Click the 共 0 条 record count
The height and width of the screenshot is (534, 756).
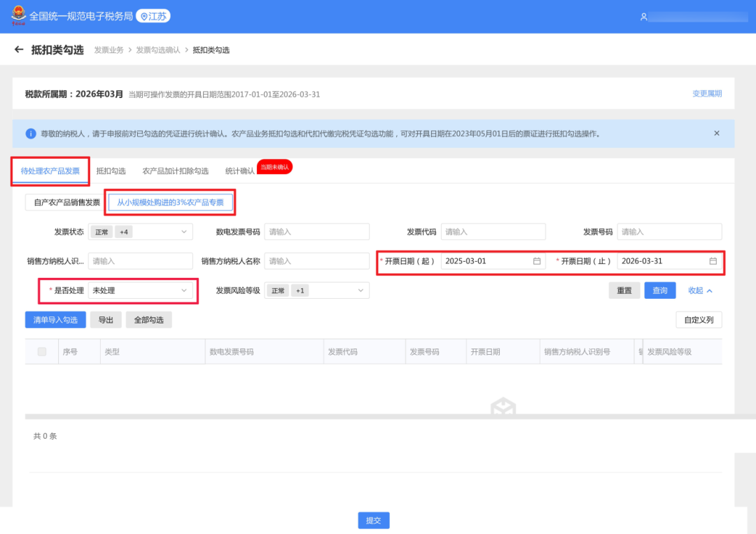[45, 436]
